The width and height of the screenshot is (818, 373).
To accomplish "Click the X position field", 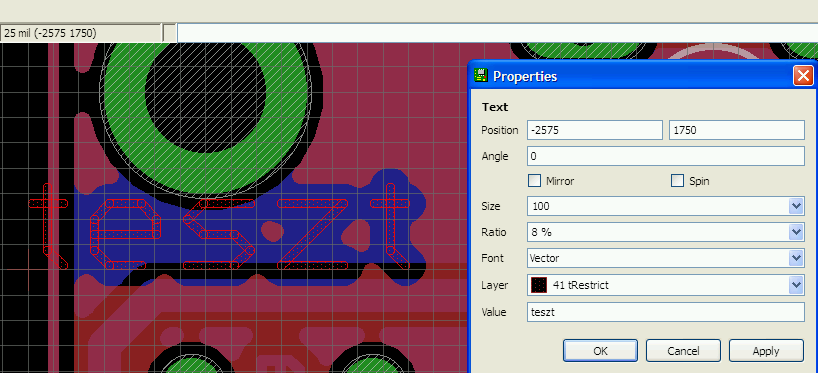I will pos(595,130).
